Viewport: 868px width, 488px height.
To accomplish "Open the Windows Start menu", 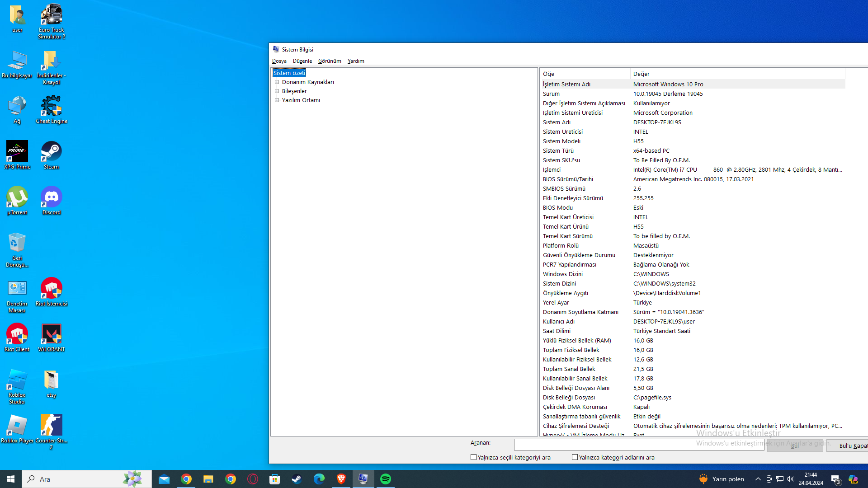I will [11, 479].
